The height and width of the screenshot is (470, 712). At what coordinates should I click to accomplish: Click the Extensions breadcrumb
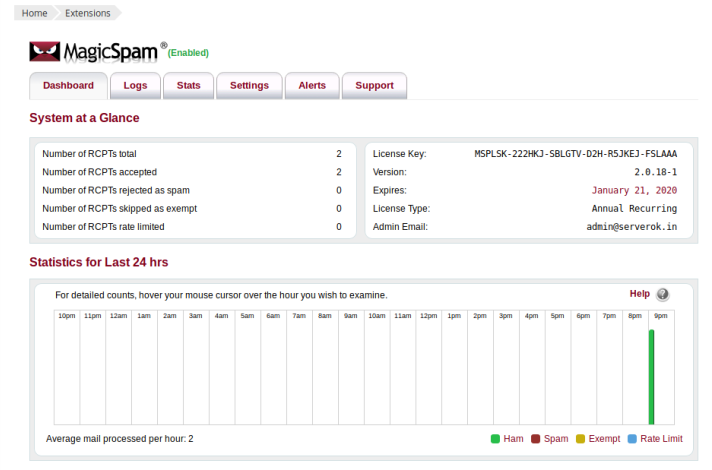[x=88, y=13]
